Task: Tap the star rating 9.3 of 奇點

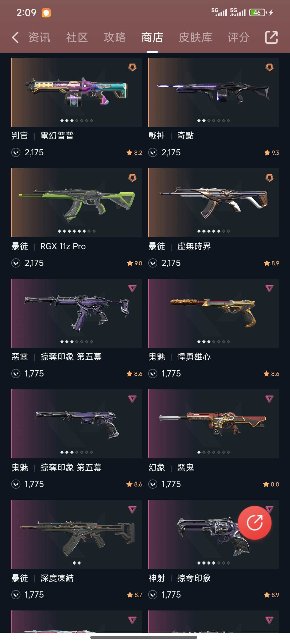Action: 271,153
